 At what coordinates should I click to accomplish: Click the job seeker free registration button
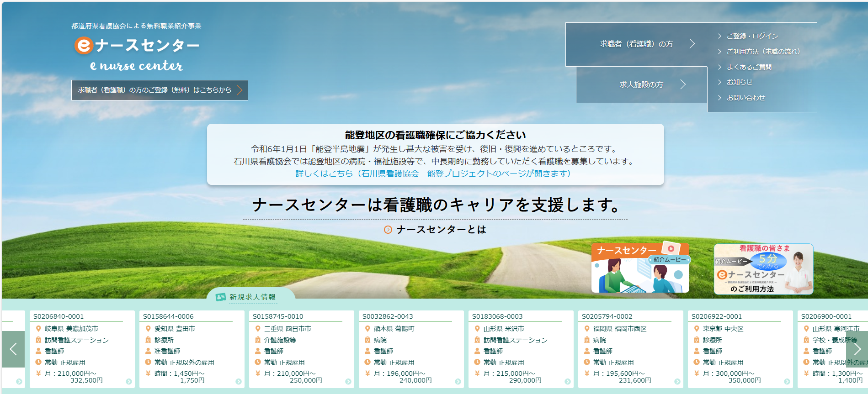[160, 90]
